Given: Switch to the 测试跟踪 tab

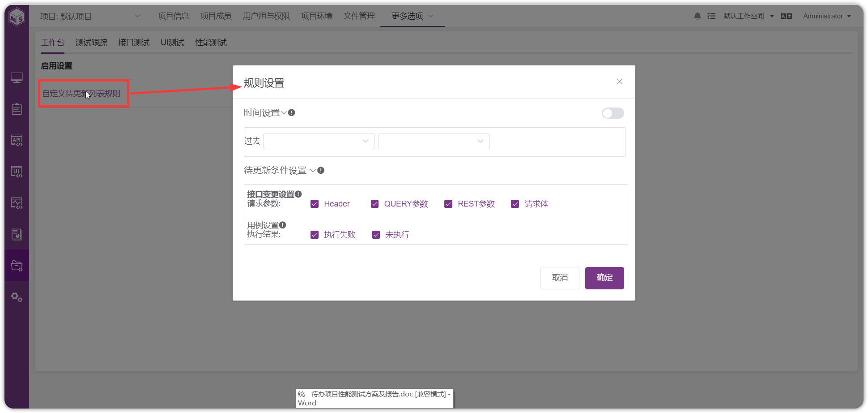Looking at the screenshot, I should [x=91, y=43].
